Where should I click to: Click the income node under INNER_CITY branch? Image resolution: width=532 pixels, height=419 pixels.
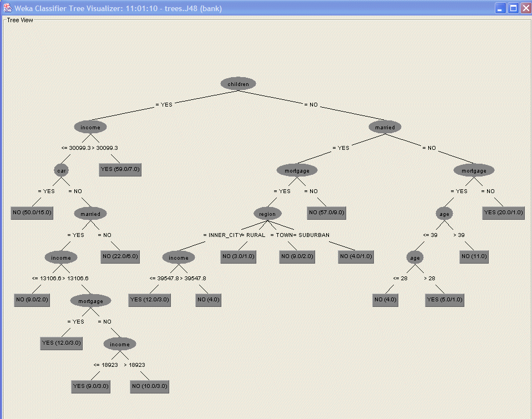pyautogui.click(x=179, y=258)
